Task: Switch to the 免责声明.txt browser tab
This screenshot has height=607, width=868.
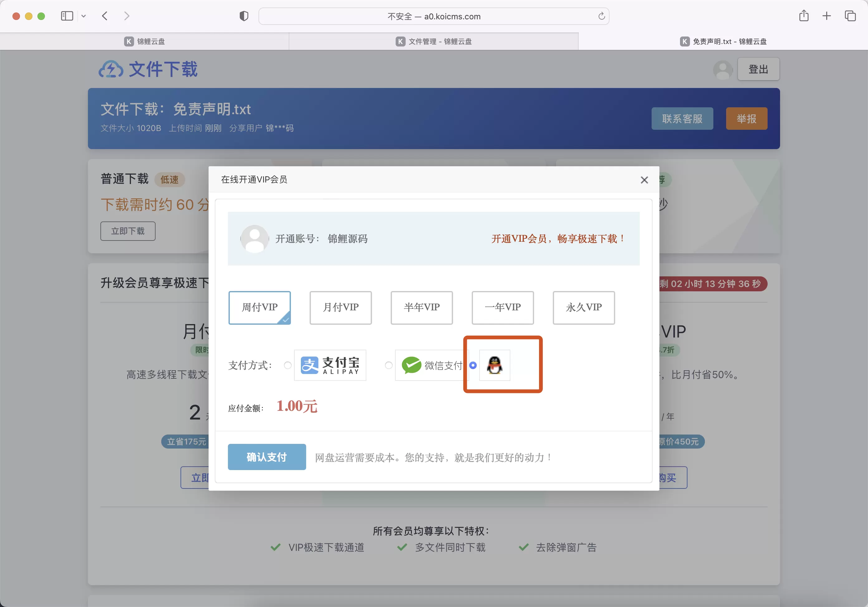Action: [723, 41]
